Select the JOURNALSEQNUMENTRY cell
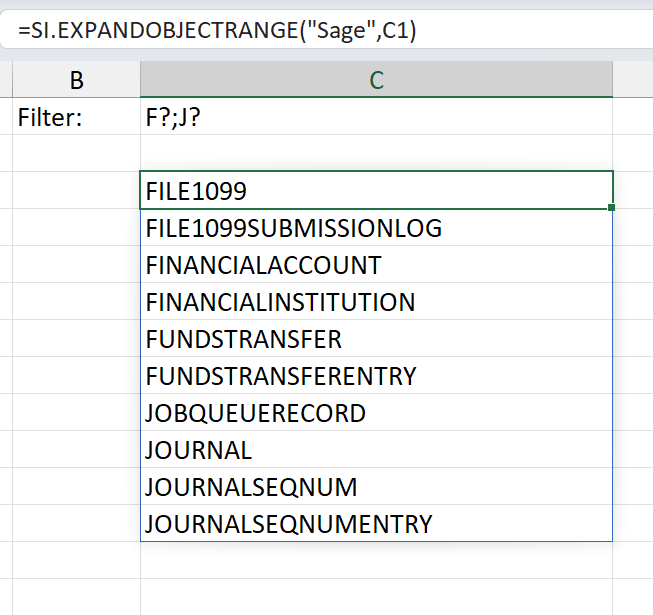653x615 pixels. pos(376,523)
